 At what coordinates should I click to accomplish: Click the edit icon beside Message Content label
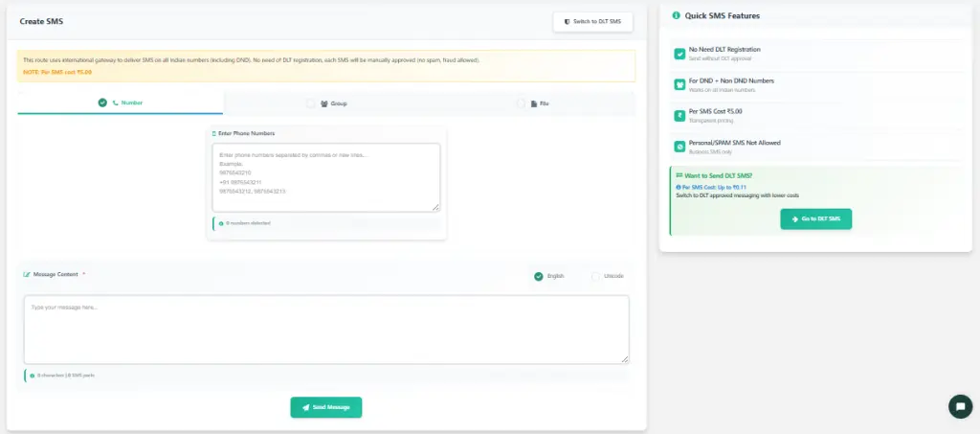point(27,275)
